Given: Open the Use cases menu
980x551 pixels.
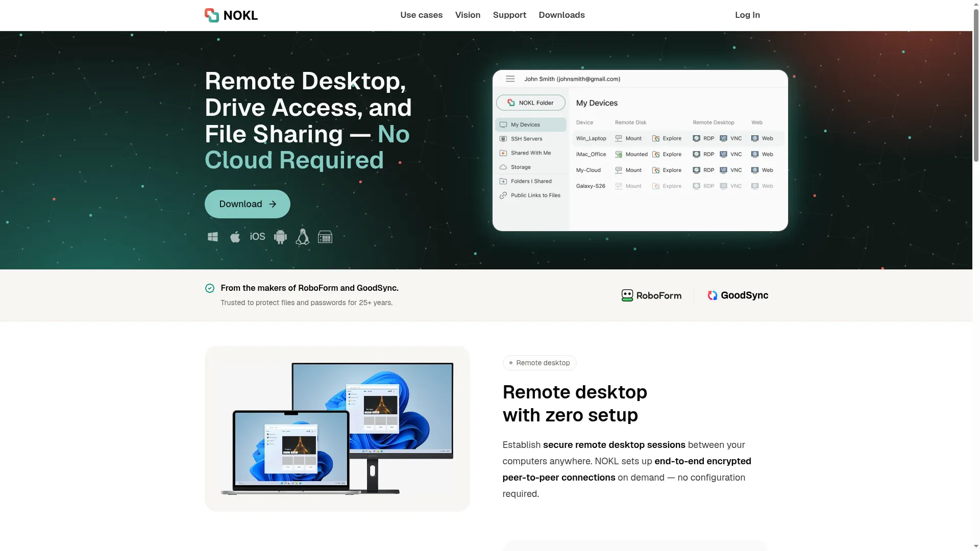Looking at the screenshot, I should pos(421,15).
